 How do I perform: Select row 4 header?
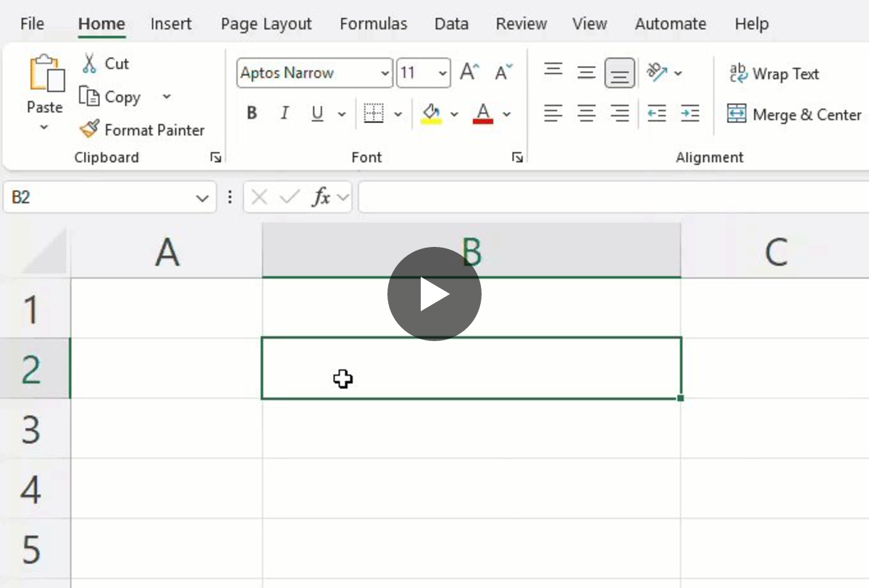(x=35, y=489)
